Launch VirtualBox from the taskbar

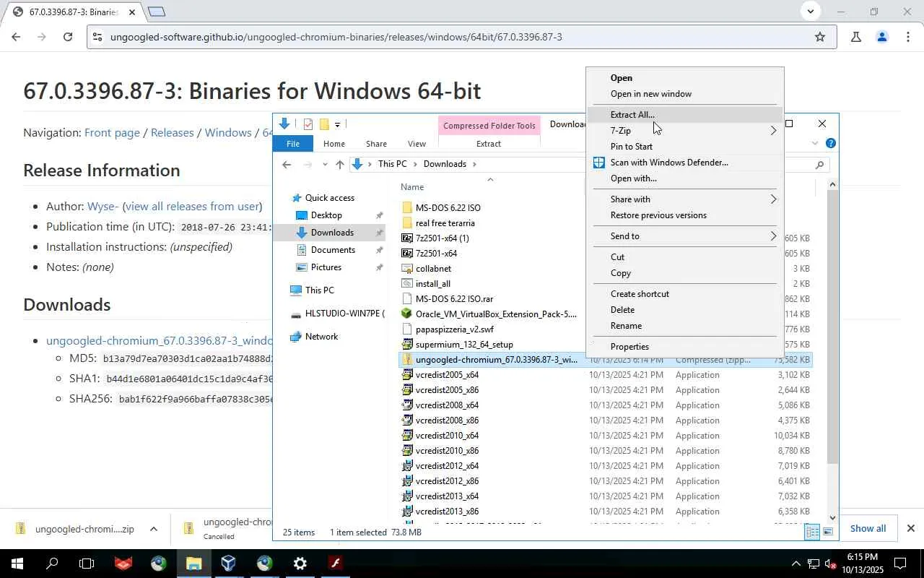coord(228,564)
